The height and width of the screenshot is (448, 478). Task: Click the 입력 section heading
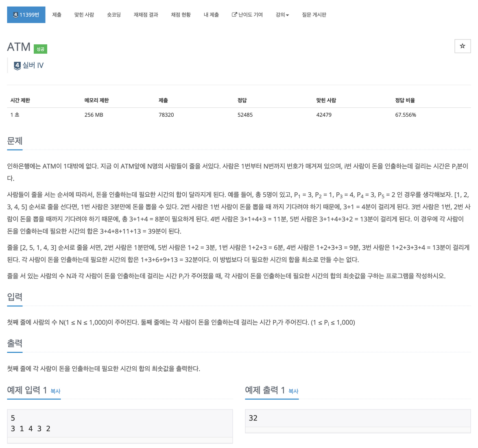tap(15, 297)
